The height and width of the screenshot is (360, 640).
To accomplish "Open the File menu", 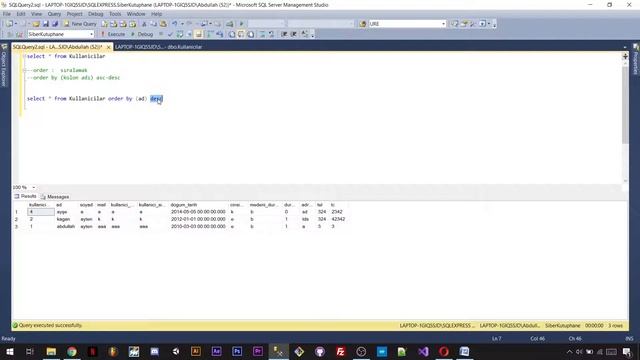I will [x=7, y=14].
